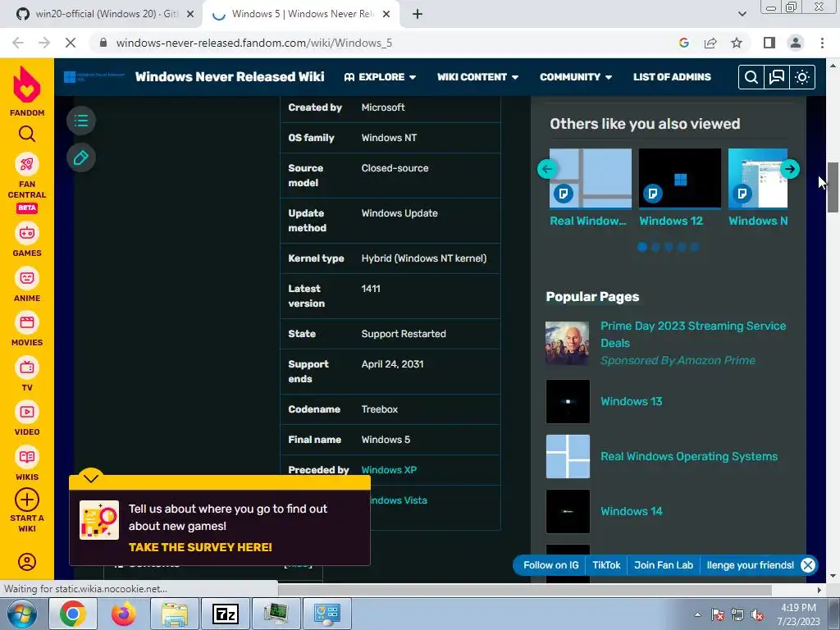
Task: Open the Chrome three-dot menu
Action: (x=822, y=43)
